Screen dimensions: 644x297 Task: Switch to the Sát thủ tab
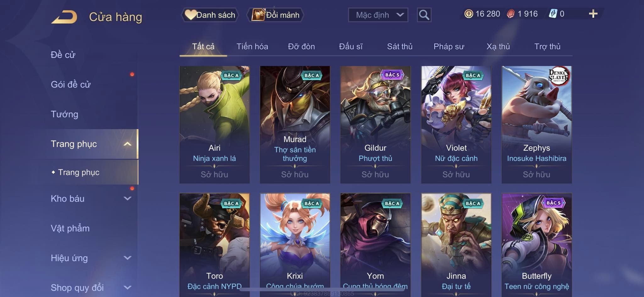tap(400, 46)
